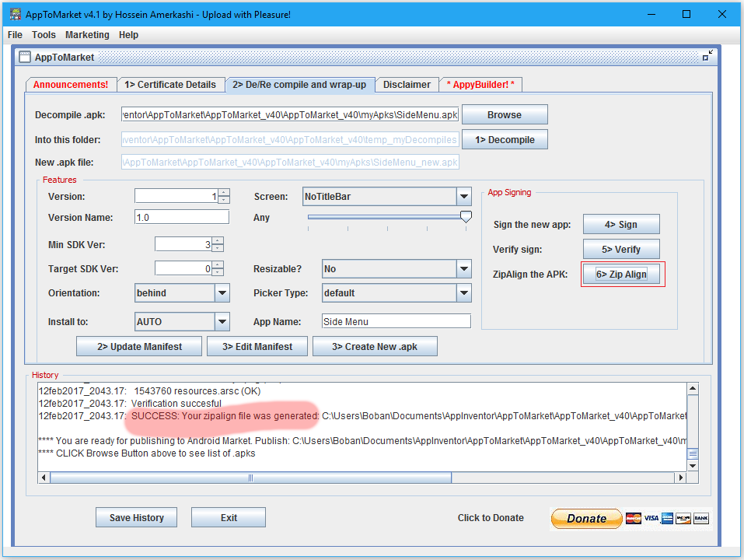This screenshot has width=744, height=560.
Task: Increase the Min SDK Ver value
Action: coord(218,241)
